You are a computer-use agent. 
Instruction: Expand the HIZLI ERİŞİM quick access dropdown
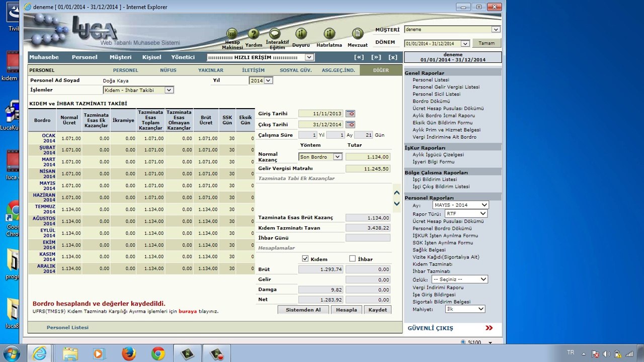(261, 57)
